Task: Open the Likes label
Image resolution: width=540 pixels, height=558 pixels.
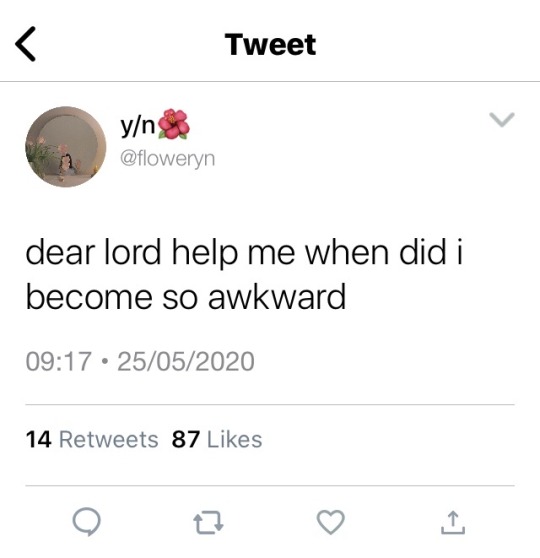Action: 235,439
